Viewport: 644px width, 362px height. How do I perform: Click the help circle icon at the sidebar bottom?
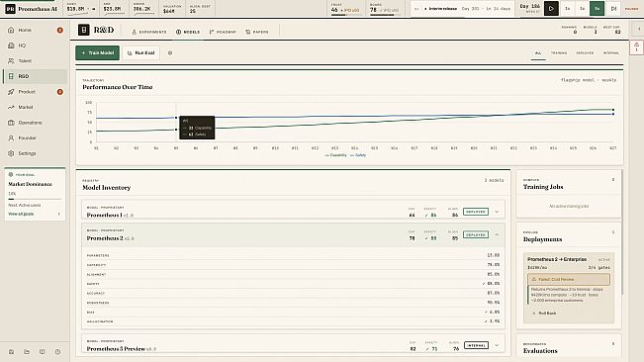tap(57, 352)
